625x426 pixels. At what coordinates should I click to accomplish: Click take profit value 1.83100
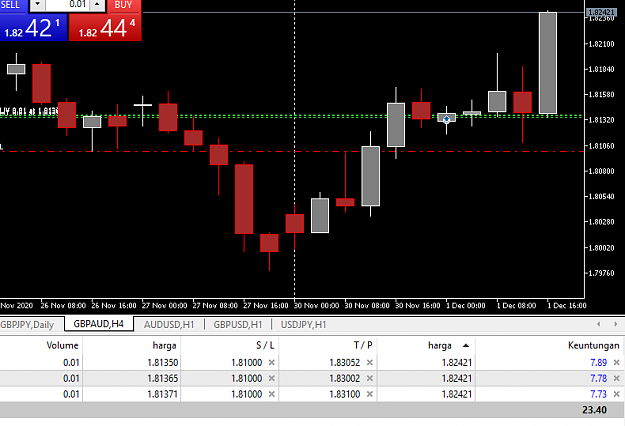pyautogui.click(x=344, y=394)
